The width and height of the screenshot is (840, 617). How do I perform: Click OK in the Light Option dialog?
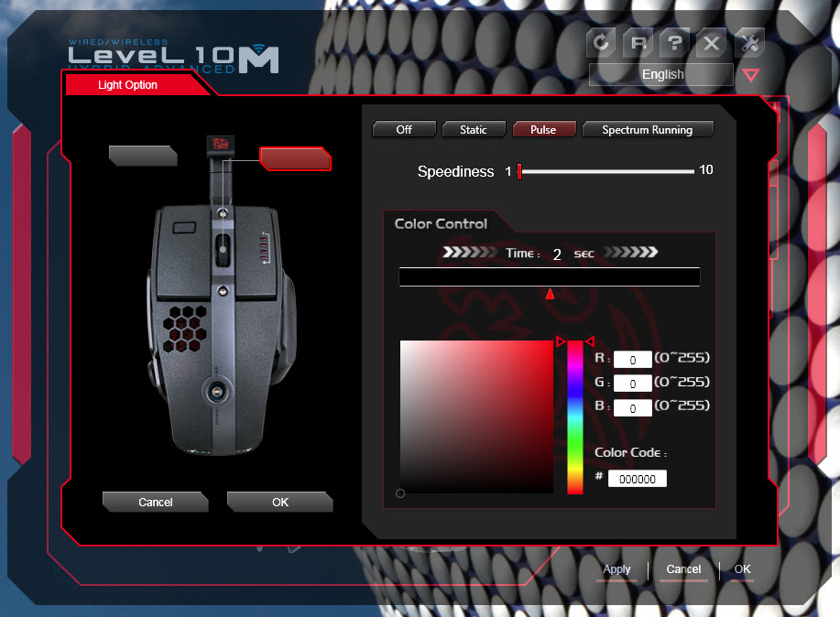[x=280, y=502]
